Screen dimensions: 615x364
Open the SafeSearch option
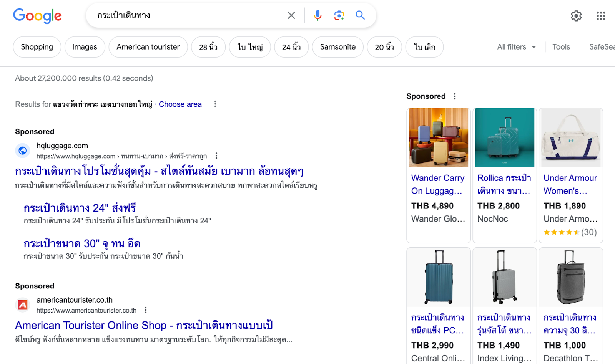602,47
